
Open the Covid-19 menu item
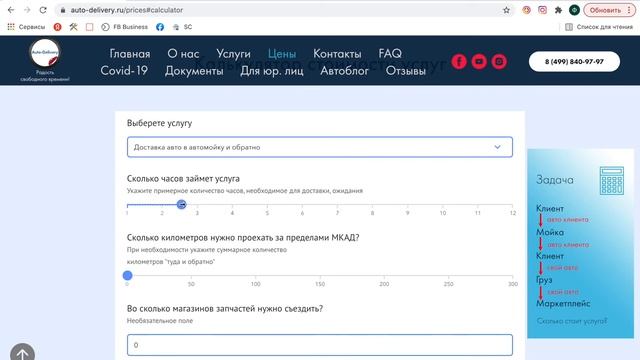point(124,71)
